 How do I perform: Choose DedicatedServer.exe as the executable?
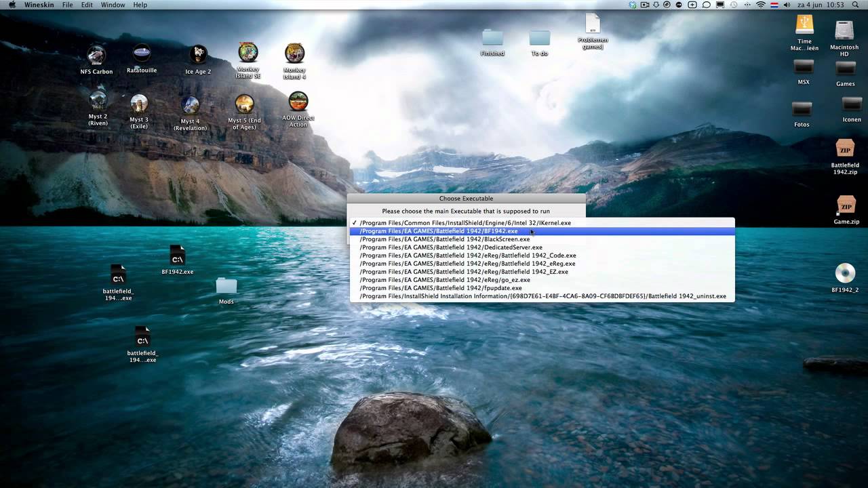click(542, 247)
